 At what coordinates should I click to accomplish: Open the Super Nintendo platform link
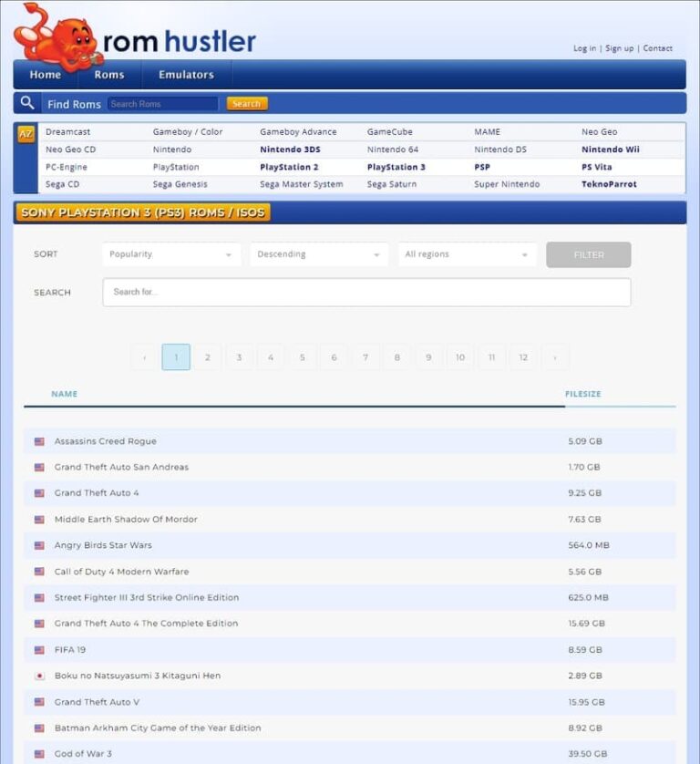click(507, 184)
